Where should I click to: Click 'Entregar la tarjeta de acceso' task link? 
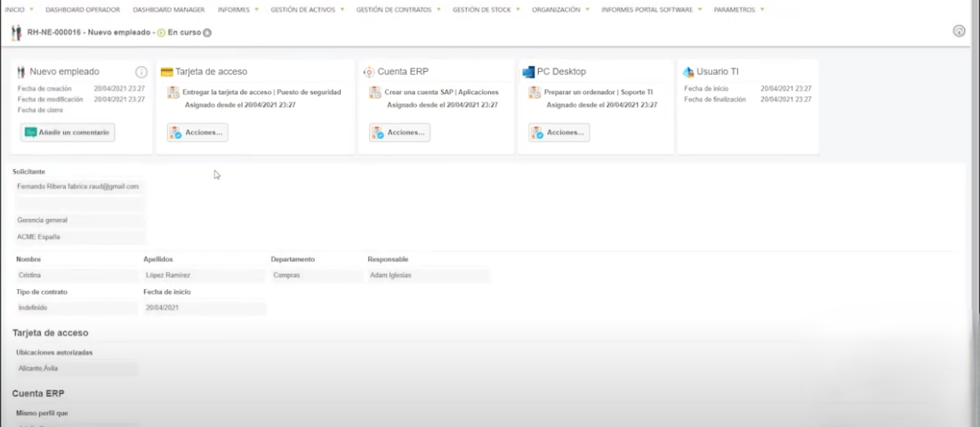pos(261,93)
